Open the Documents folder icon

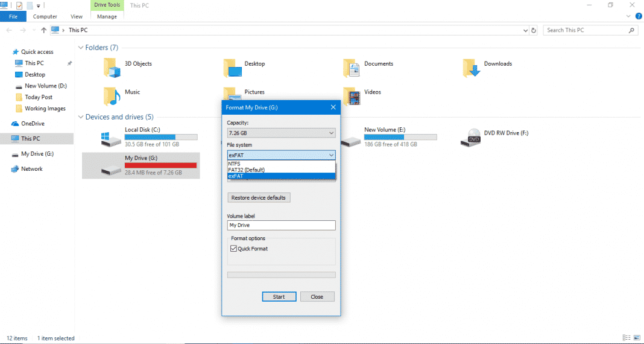(x=352, y=68)
